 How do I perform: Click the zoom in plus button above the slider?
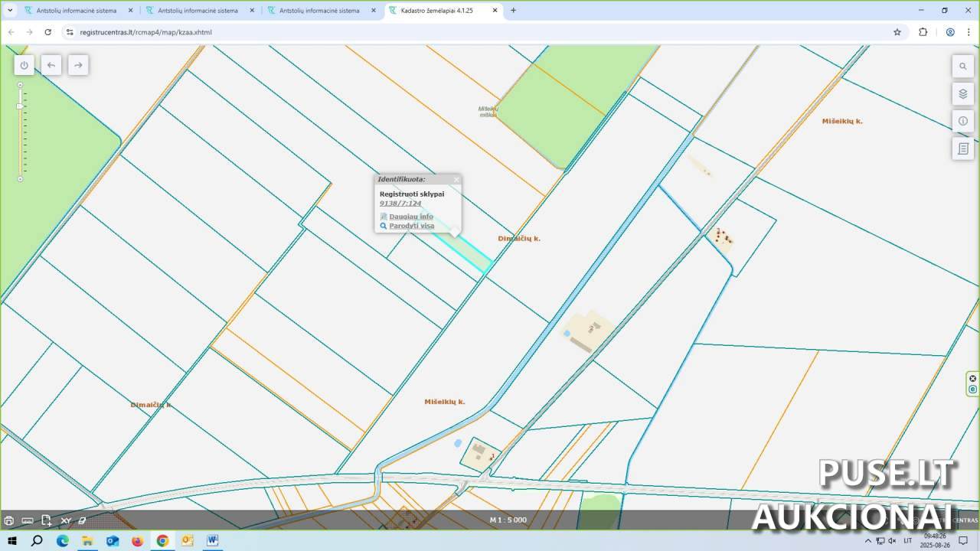20,86
